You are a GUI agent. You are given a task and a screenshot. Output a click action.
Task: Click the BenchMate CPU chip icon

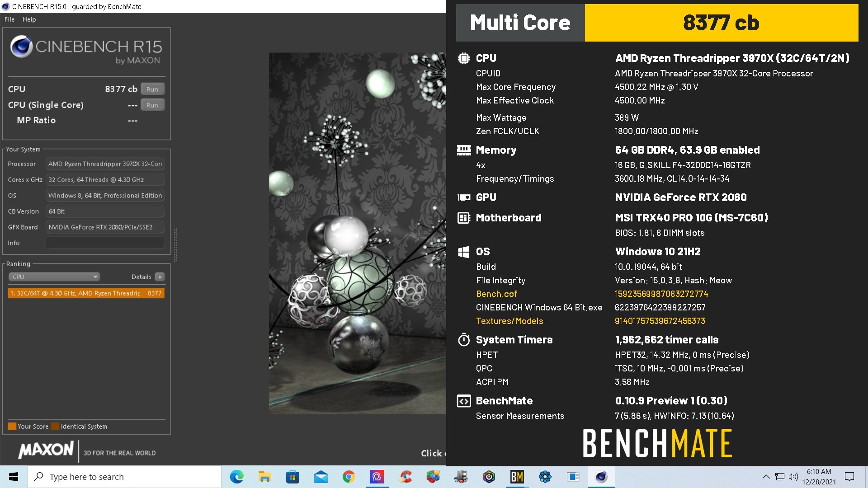pyautogui.click(x=464, y=58)
